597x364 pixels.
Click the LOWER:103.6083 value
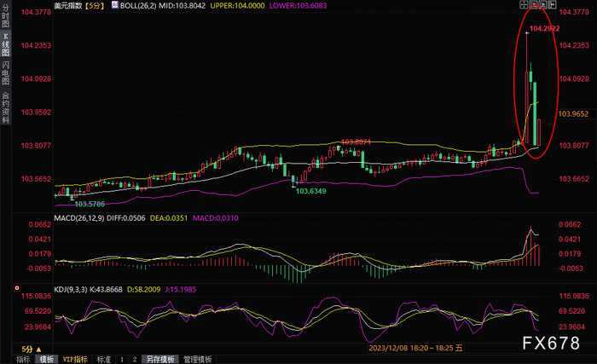(x=298, y=5)
